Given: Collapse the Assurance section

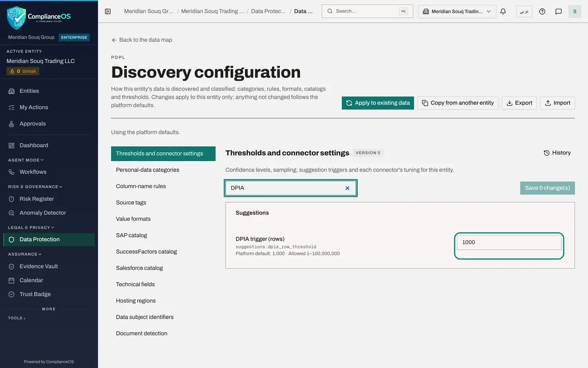Looking at the screenshot, I should 25,254.
